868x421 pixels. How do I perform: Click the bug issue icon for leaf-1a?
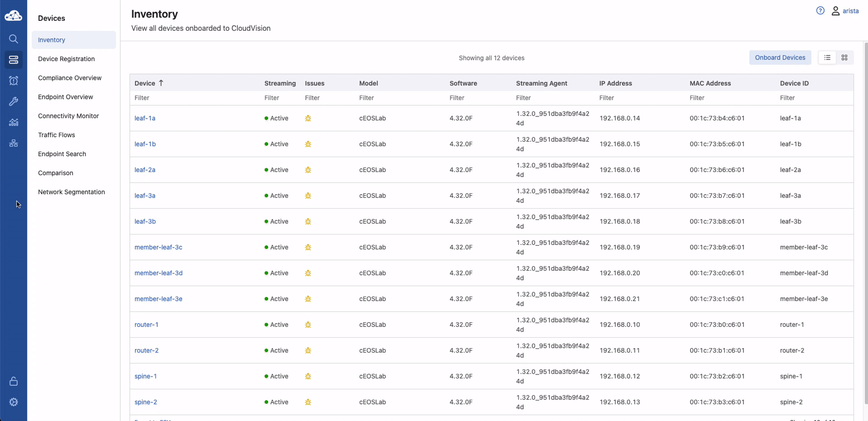[308, 118]
